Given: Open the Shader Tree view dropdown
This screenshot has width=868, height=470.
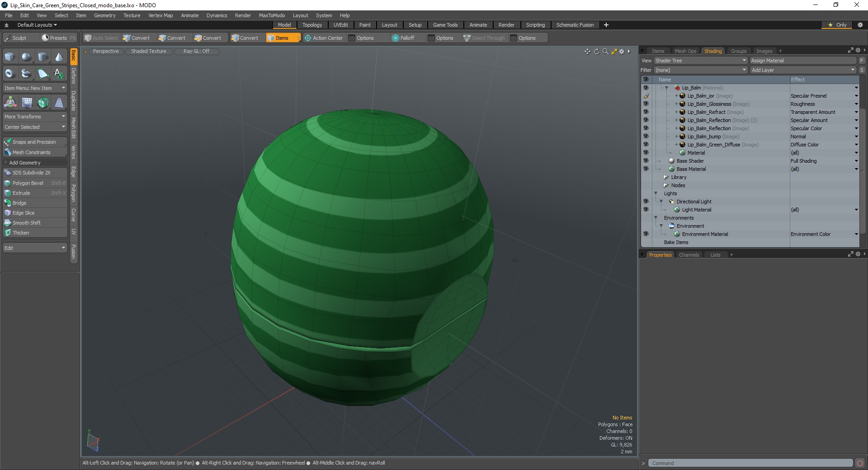Looking at the screenshot, I should point(700,61).
